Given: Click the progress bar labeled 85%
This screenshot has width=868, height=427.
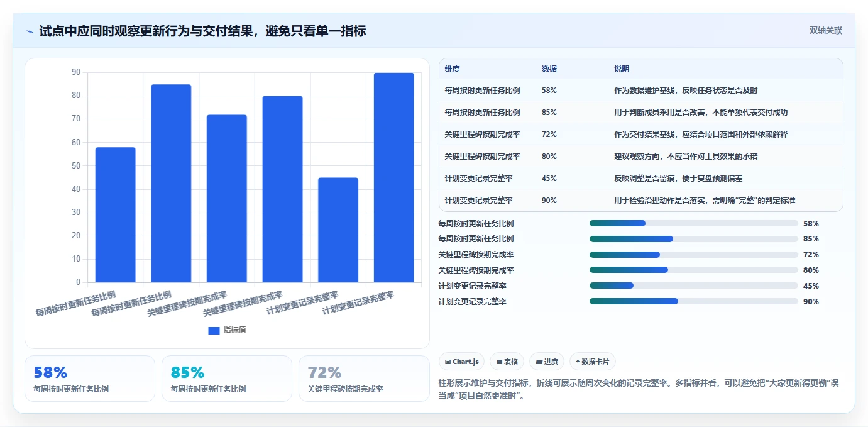Looking at the screenshot, I should pyautogui.click(x=694, y=239).
